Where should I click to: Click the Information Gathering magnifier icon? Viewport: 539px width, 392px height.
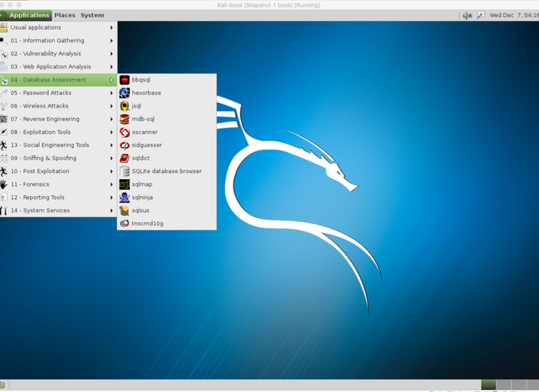4,40
